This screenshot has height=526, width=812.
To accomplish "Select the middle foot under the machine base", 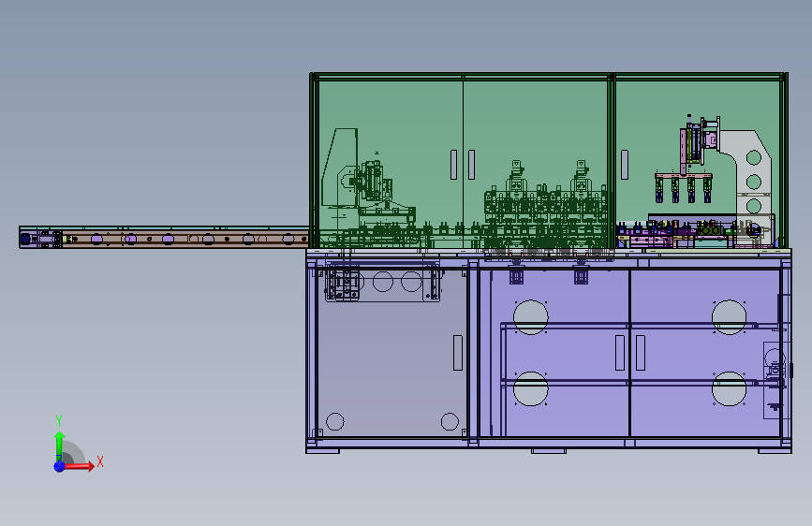I will tap(549, 451).
